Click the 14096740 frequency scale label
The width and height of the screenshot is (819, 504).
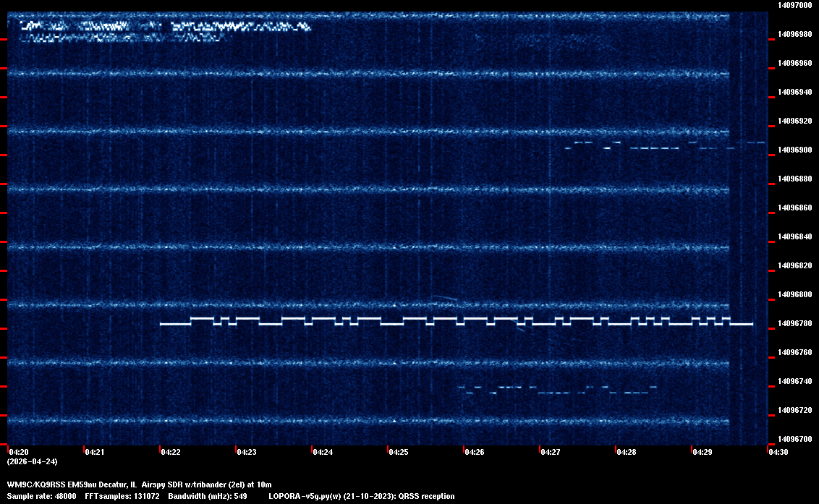click(x=794, y=381)
